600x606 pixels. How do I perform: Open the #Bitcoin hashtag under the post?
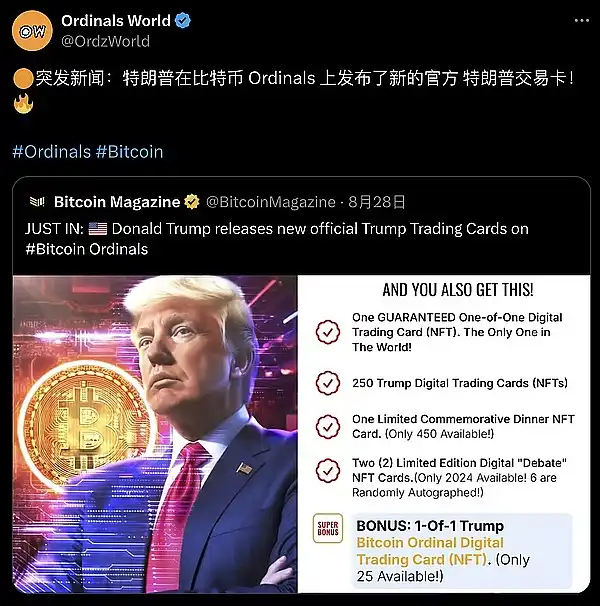click(x=130, y=152)
